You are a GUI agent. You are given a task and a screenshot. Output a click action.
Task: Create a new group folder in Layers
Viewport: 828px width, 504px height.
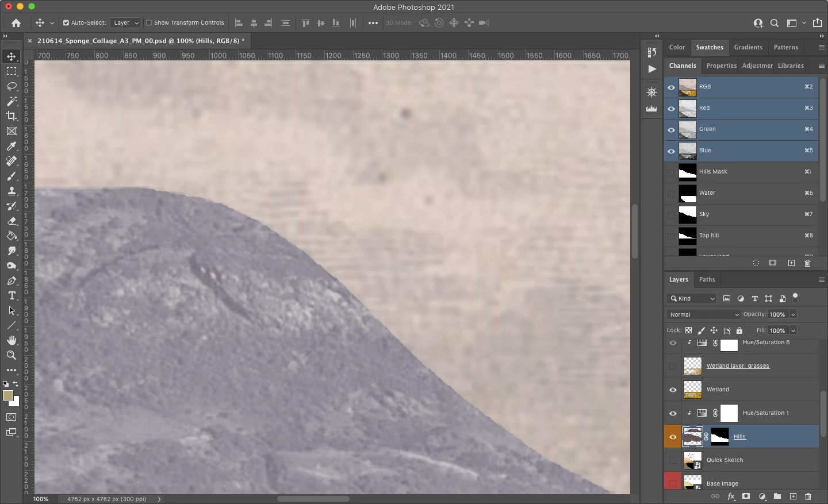777,497
